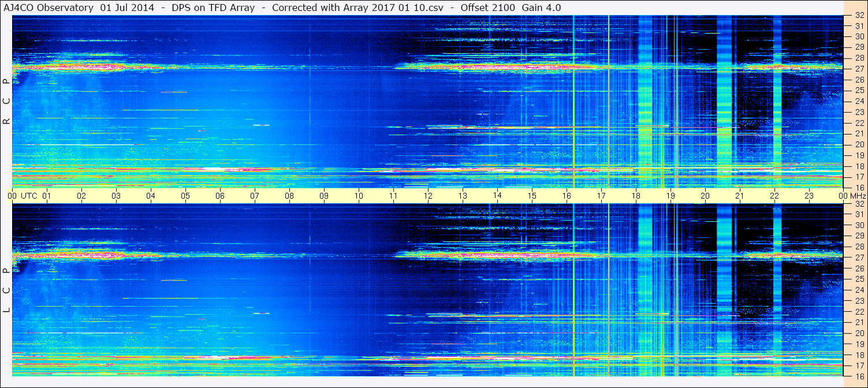Pick the 05 hour time axis marker
This screenshot has height=388, width=868.
[x=185, y=196]
